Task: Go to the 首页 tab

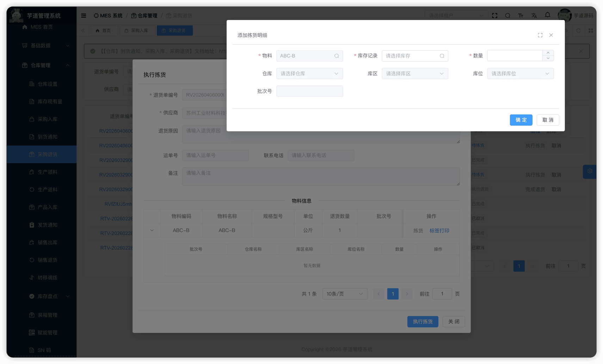Action: click(104, 30)
